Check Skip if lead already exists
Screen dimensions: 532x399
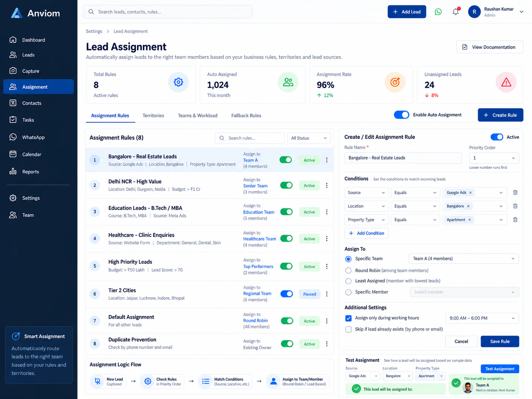click(348, 329)
